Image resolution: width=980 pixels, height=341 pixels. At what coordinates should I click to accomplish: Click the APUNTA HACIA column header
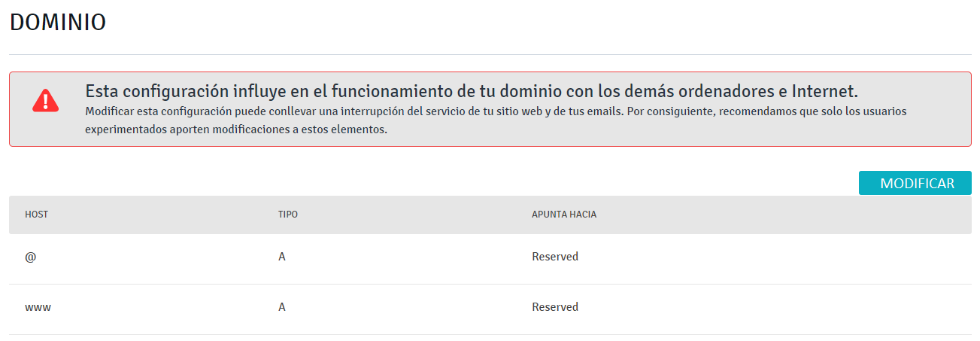[x=564, y=215]
